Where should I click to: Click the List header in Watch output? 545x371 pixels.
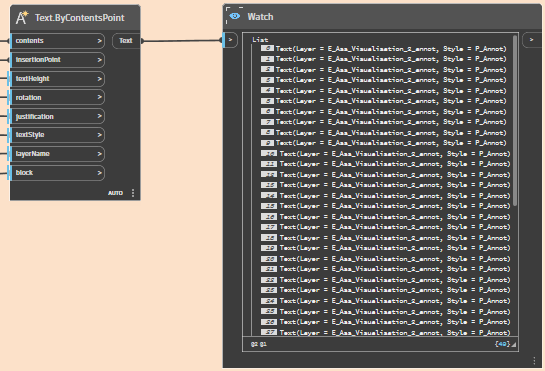point(260,40)
